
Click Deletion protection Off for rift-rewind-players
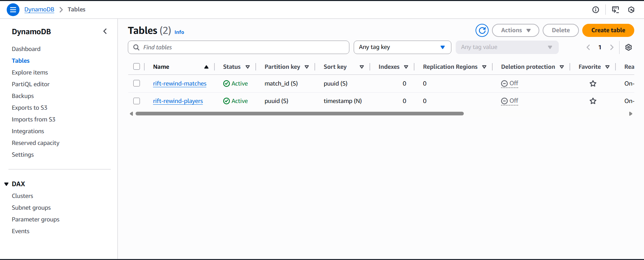509,101
